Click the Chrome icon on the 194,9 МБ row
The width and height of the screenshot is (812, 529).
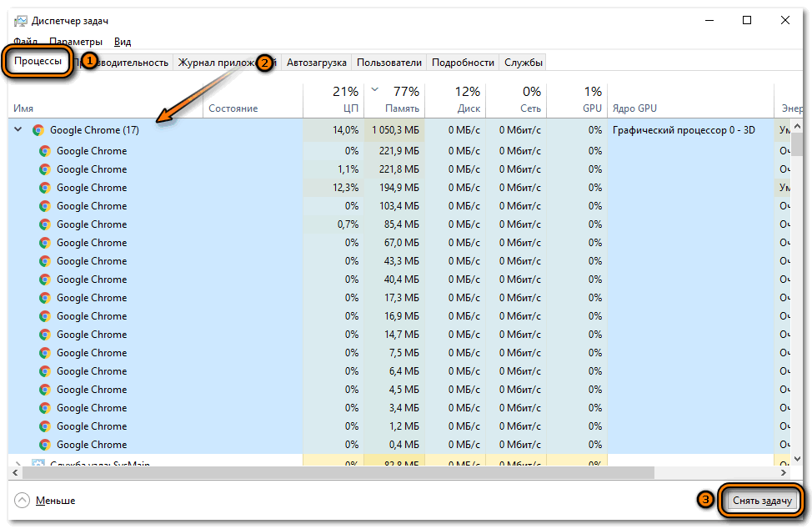coord(45,188)
